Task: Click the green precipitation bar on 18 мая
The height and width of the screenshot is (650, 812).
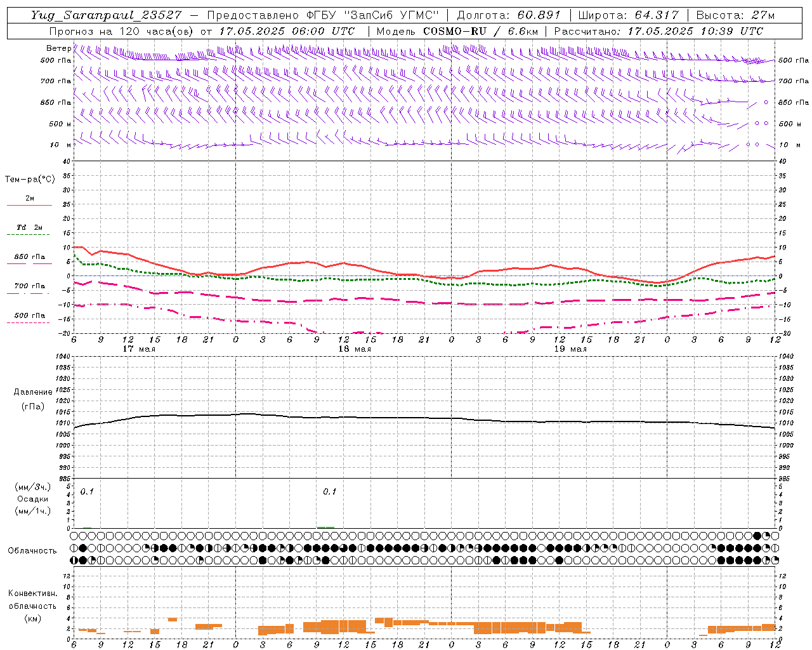Action: pyautogui.click(x=325, y=527)
